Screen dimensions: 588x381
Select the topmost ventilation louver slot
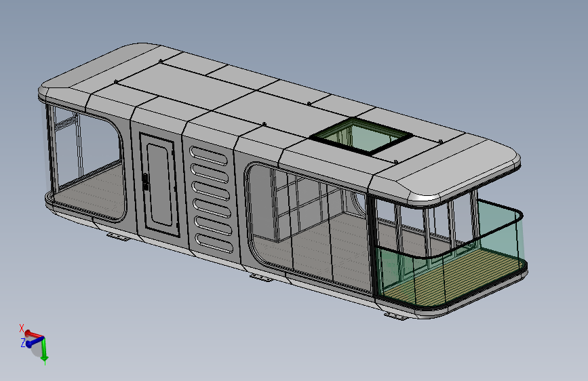(208, 156)
